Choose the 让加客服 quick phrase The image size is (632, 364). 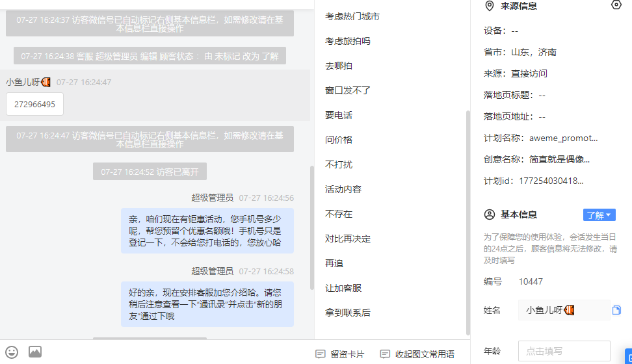[343, 288]
